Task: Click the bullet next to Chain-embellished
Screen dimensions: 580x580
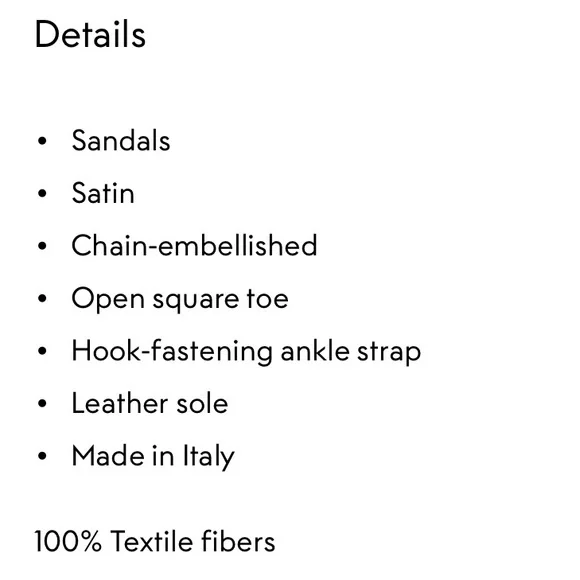Action: pyautogui.click(x=42, y=246)
